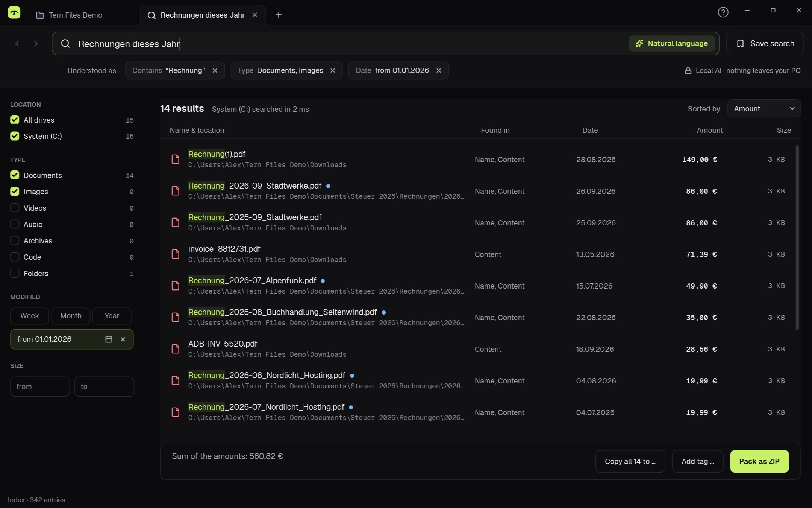Uncheck the Images type checkbox
The image size is (812, 508).
(15, 191)
